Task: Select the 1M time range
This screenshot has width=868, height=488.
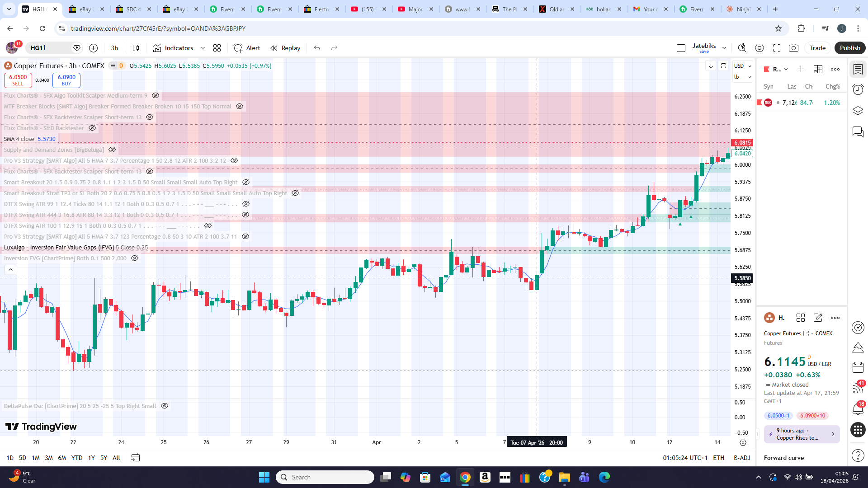Action: click(36, 458)
